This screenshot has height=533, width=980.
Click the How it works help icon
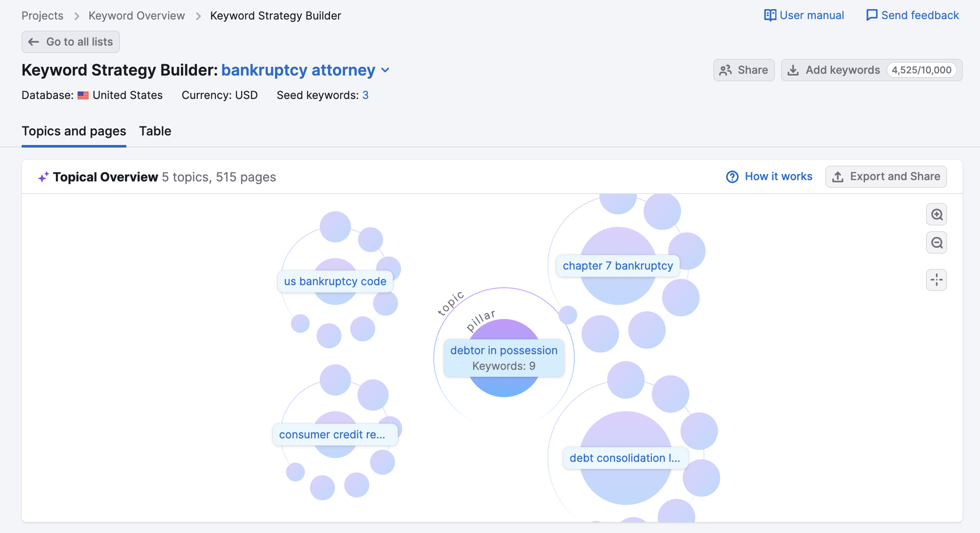click(732, 177)
